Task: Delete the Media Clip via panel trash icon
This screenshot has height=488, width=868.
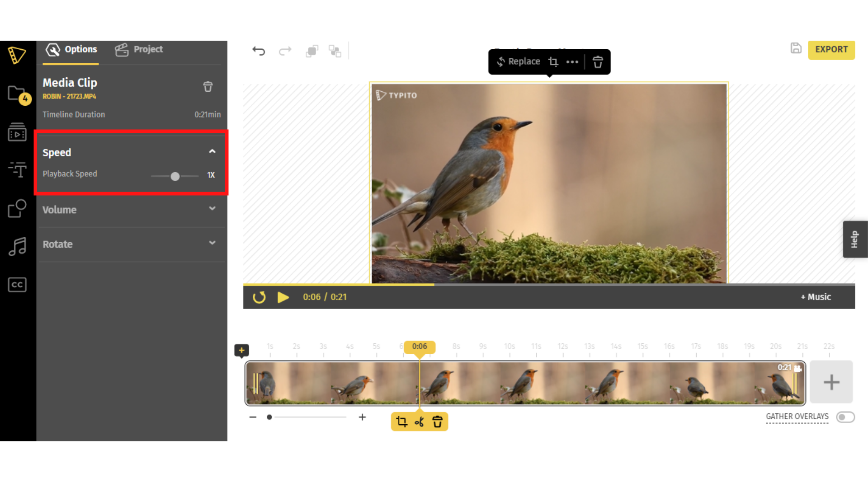Action: coord(208,87)
